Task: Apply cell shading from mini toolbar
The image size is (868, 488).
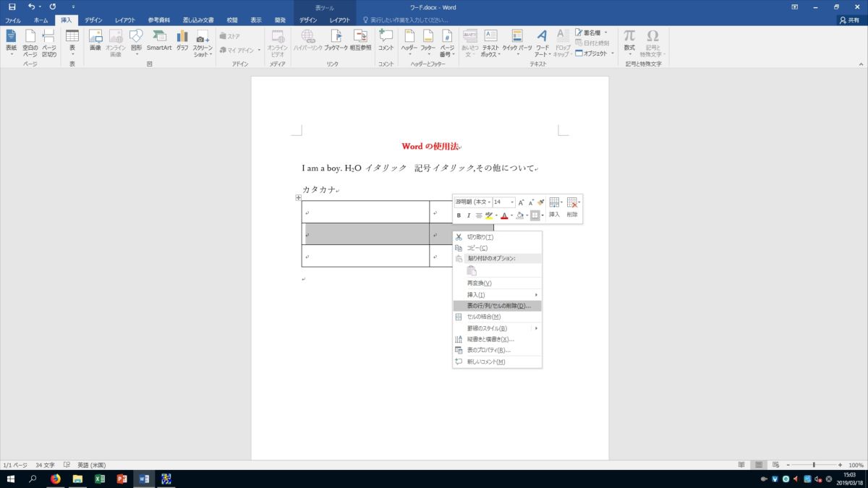Action: tap(520, 215)
